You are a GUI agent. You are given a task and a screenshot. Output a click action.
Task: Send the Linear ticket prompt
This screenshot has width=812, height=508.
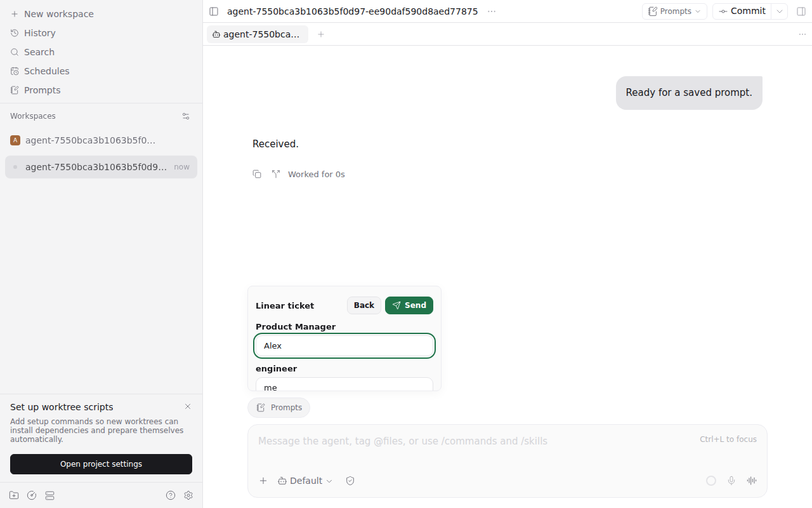(409, 305)
